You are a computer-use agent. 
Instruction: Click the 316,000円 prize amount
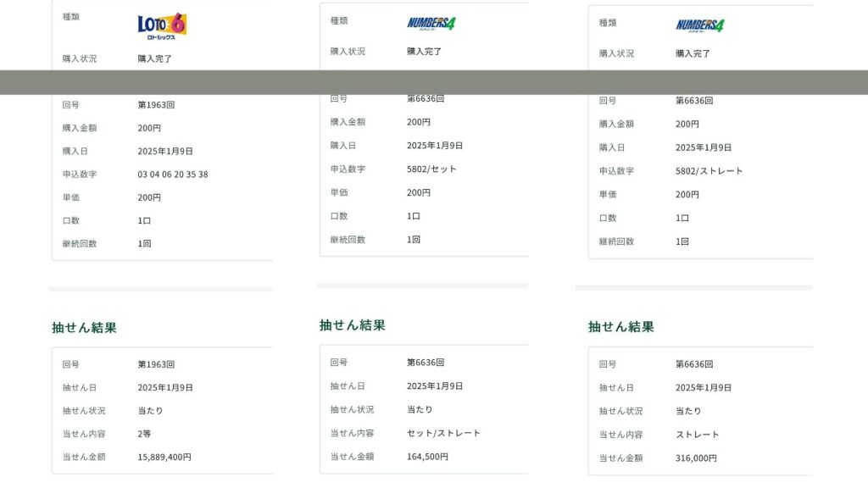pos(696,458)
